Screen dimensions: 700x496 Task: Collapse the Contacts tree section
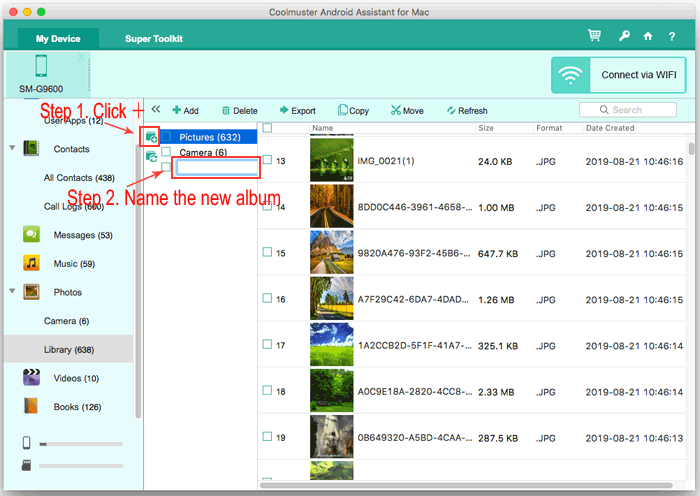(x=12, y=149)
